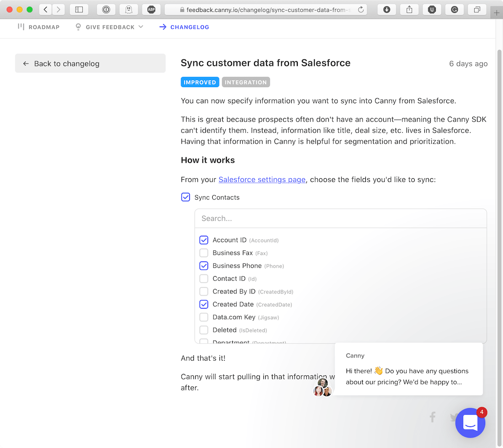Viewport: 503px width, 448px height.
Task: Click the arrow icon beside Changelog
Action: click(163, 27)
